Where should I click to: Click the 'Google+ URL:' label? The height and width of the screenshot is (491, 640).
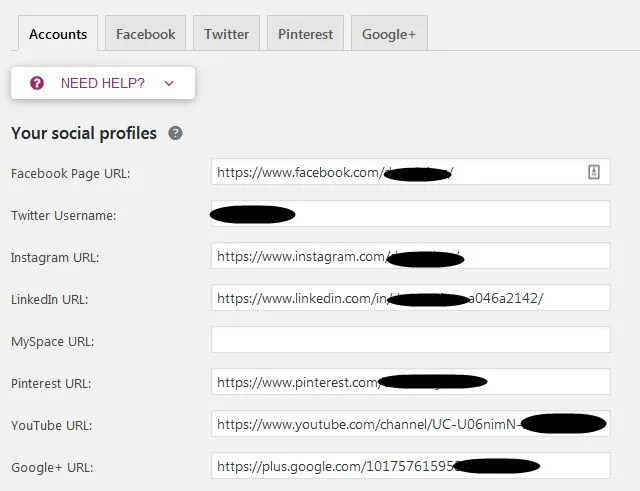(52, 467)
